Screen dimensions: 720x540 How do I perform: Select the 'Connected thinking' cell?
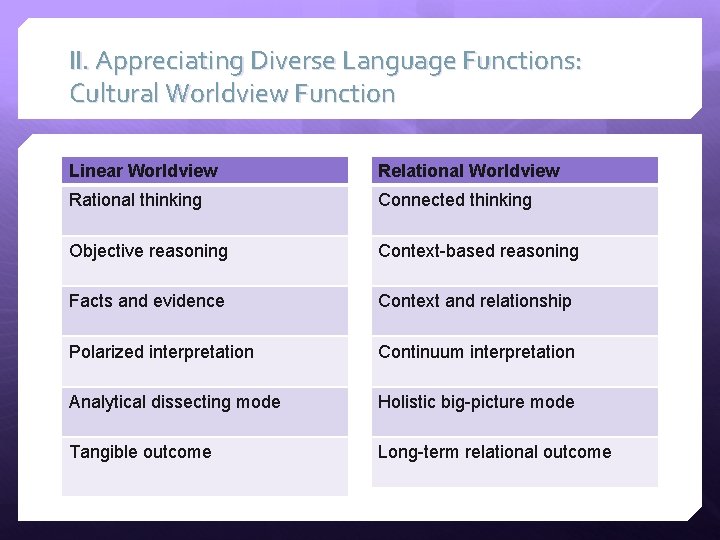(515, 211)
